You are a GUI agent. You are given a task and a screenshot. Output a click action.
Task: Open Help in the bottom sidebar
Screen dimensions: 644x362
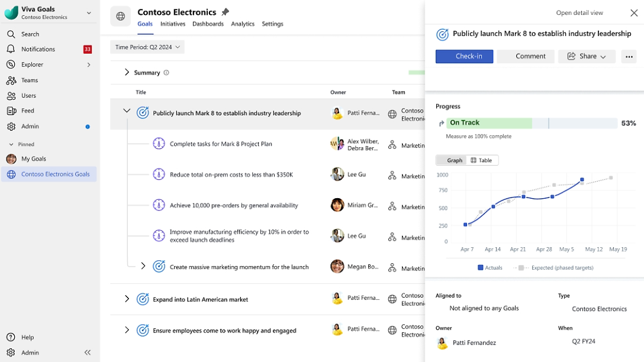27,337
